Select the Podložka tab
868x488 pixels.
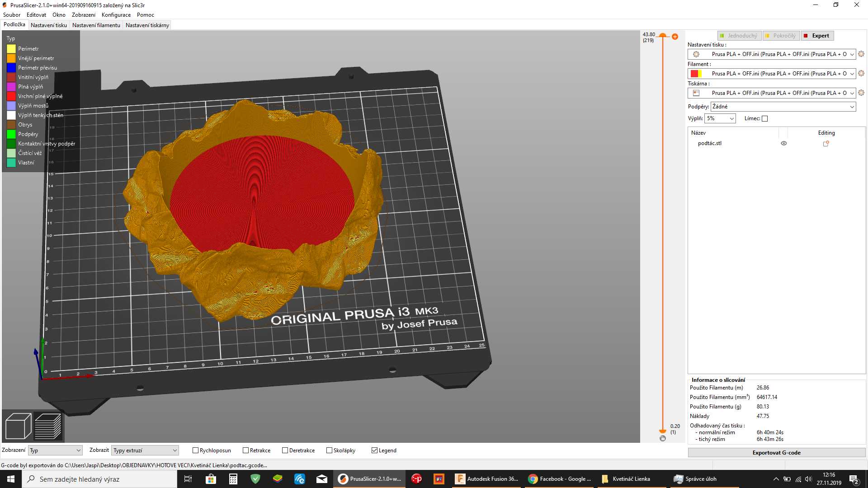(x=14, y=25)
